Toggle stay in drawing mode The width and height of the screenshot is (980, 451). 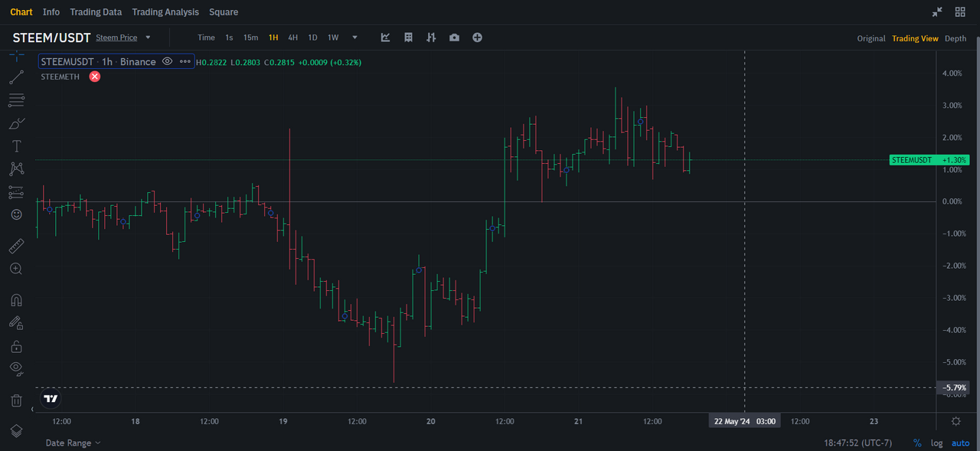click(16, 323)
